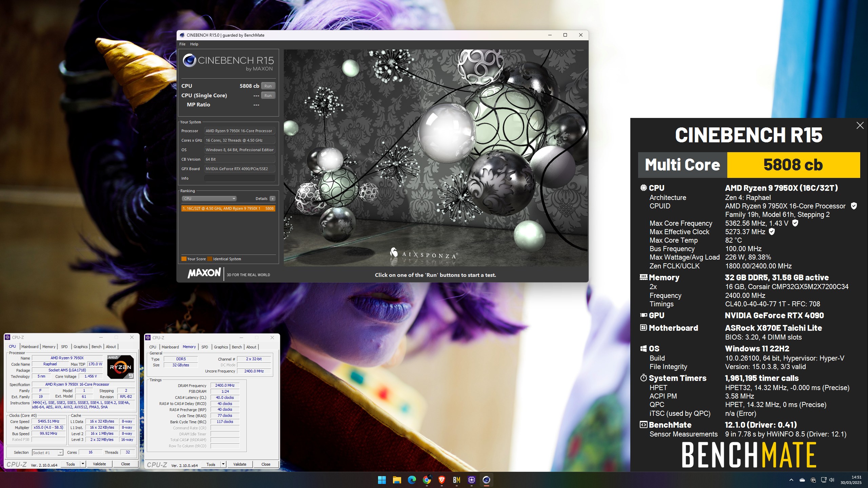The width and height of the screenshot is (868, 488).
Task: Click the Motherboard icon in BenchMate panel
Action: (x=643, y=328)
